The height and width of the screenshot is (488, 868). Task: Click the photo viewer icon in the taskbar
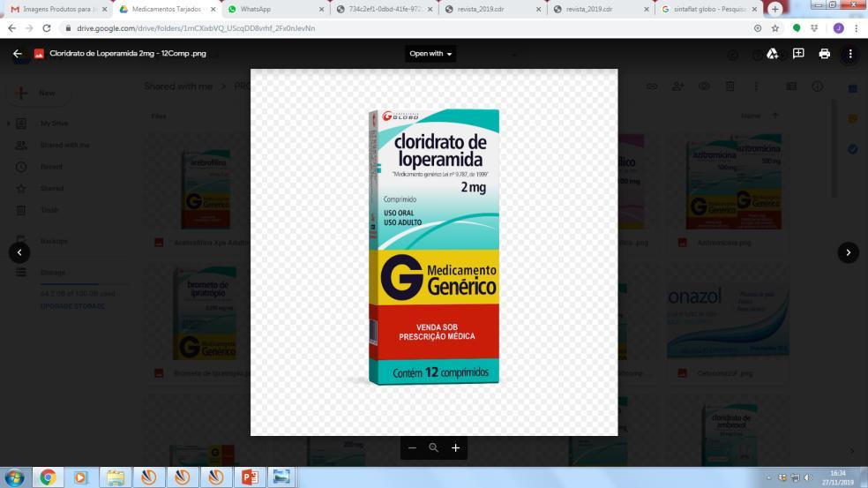coord(281,477)
